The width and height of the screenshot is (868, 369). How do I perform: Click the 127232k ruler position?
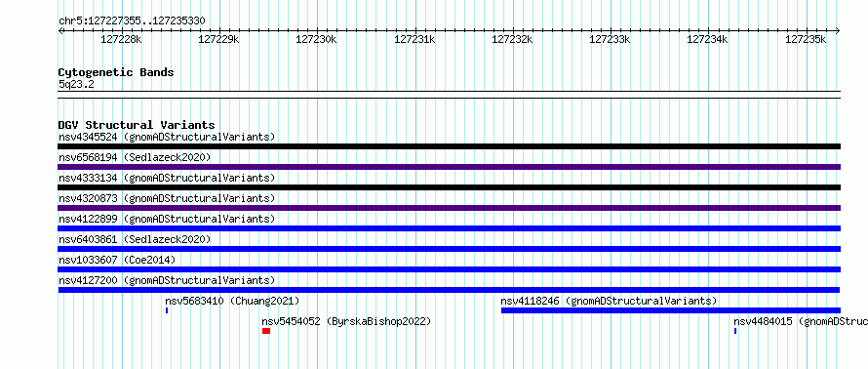[513, 39]
